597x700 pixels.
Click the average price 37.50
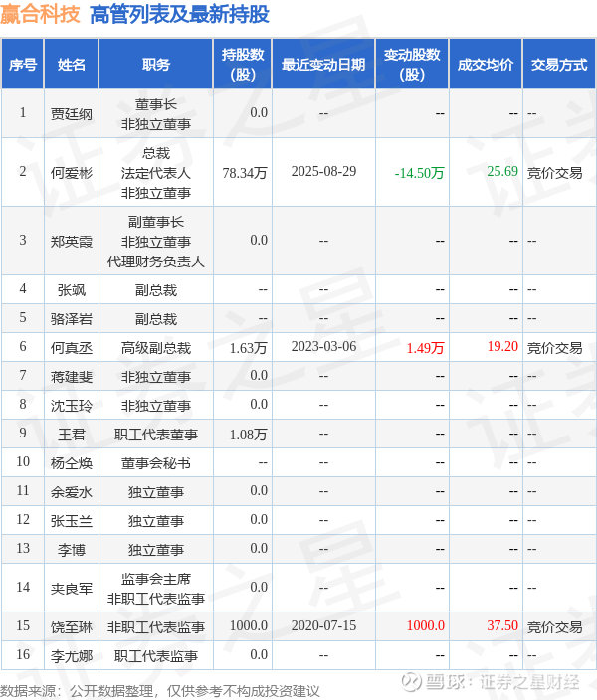click(x=502, y=625)
